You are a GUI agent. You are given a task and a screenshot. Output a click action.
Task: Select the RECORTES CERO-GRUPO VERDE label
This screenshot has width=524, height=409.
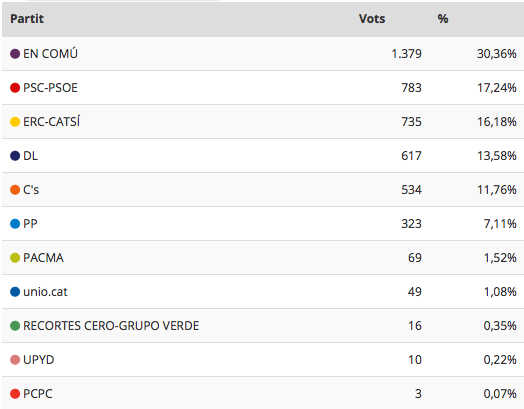point(111,326)
